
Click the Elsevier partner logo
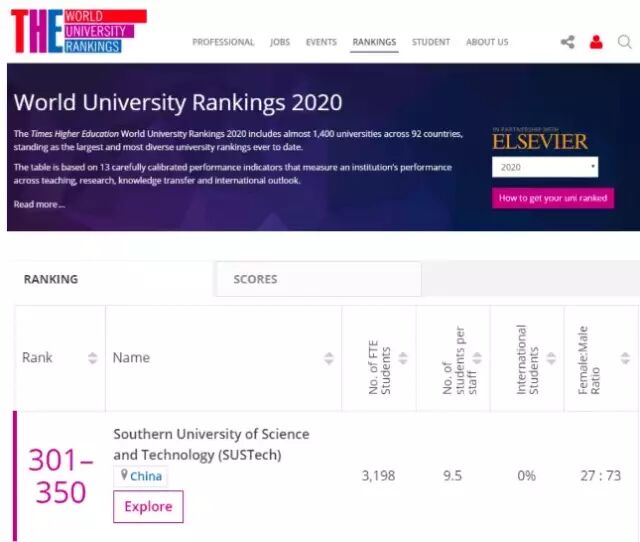pos(540,140)
